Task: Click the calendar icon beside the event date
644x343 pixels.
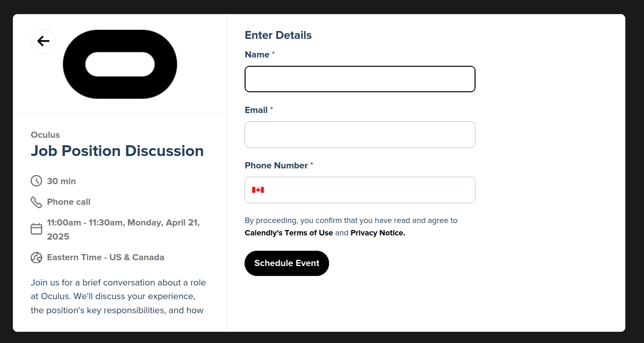Action: point(36,228)
